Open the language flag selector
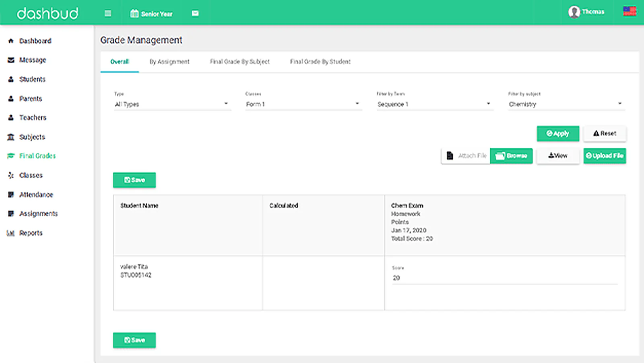This screenshot has width=644, height=363. point(630,11)
